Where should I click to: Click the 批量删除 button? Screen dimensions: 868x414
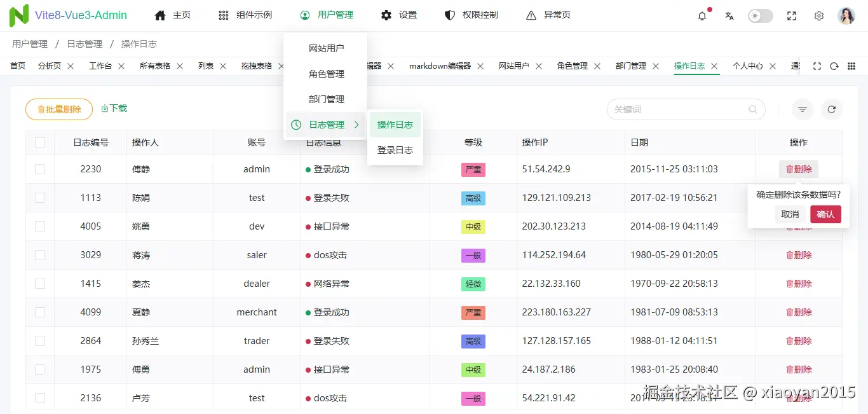(59, 109)
